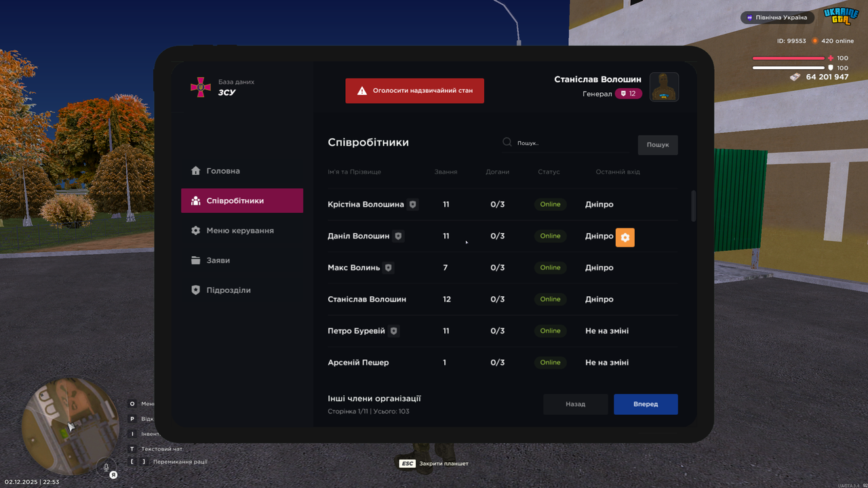
Task: Click the Заяви folder icon
Action: pyautogui.click(x=196, y=260)
